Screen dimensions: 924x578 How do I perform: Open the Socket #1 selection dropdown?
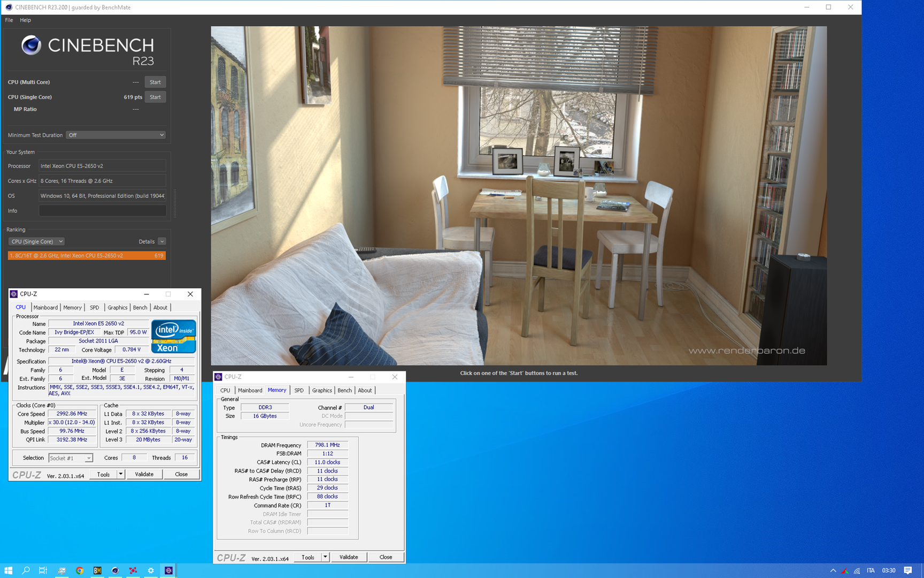coord(71,458)
